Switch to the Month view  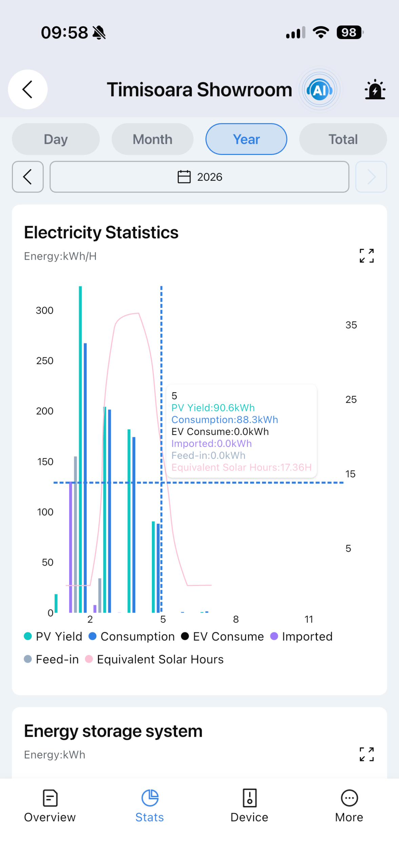(x=153, y=139)
